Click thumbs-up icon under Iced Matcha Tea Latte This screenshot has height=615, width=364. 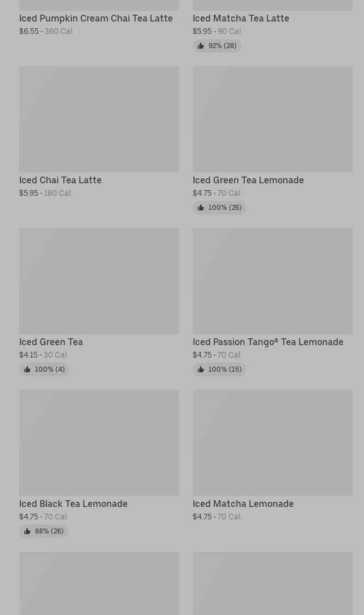coord(201,46)
